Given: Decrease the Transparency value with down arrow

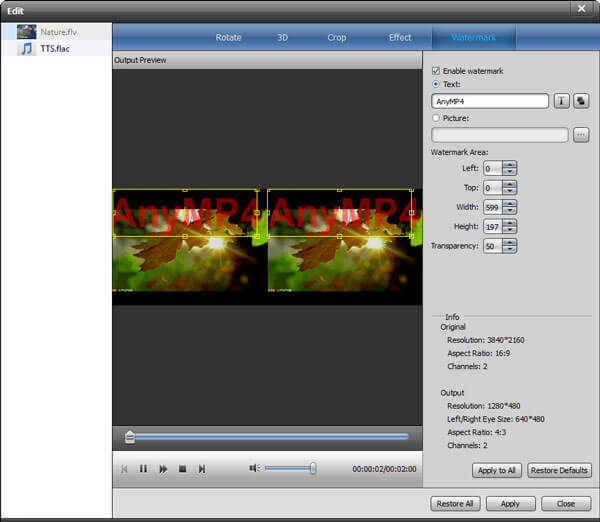Looking at the screenshot, I should (x=509, y=250).
